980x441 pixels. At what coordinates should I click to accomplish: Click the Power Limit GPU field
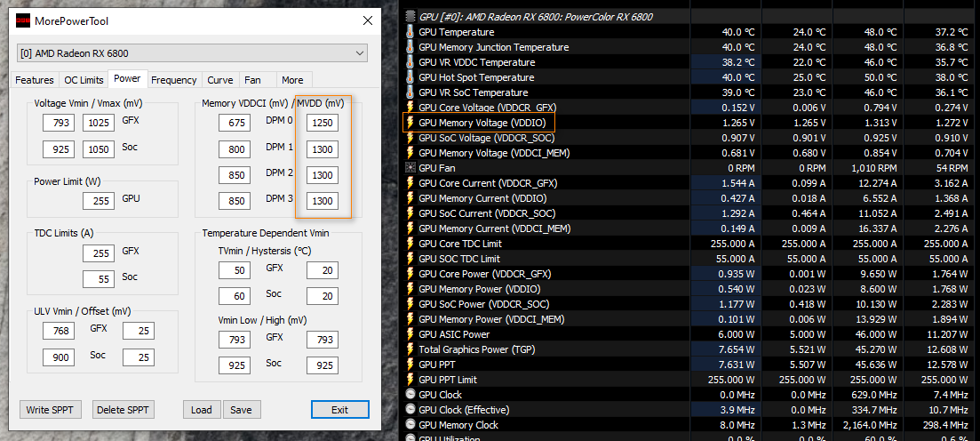[x=99, y=201]
